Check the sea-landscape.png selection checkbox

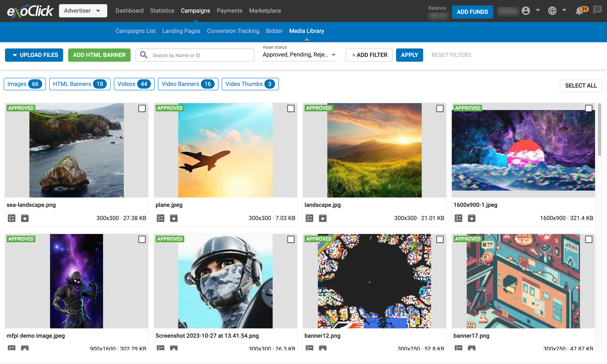pyautogui.click(x=142, y=108)
